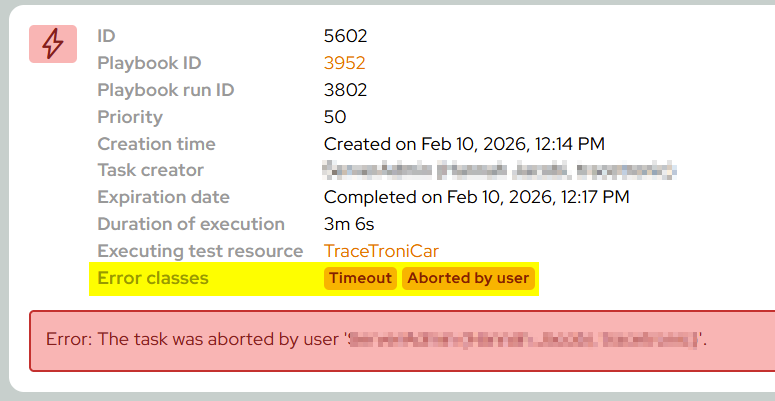The image size is (775, 401).
Task: Click the Priority value 50
Action: (x=335, y=117)
